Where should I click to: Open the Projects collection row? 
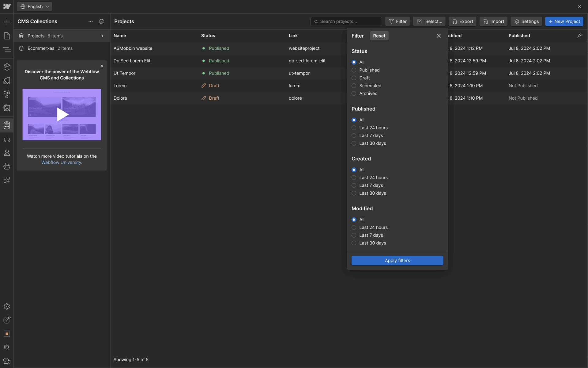click(62, 36)
